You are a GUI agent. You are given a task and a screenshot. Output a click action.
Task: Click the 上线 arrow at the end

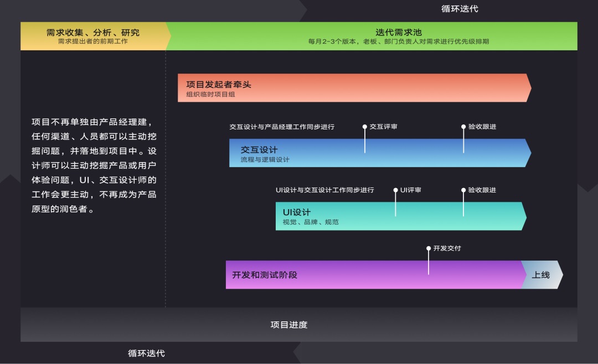[541, 274]
